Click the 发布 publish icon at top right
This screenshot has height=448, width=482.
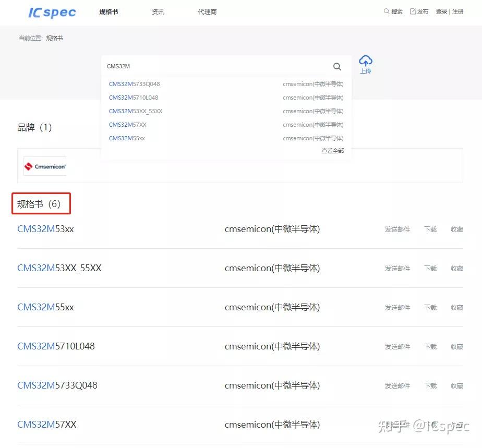tap(414, 10)
